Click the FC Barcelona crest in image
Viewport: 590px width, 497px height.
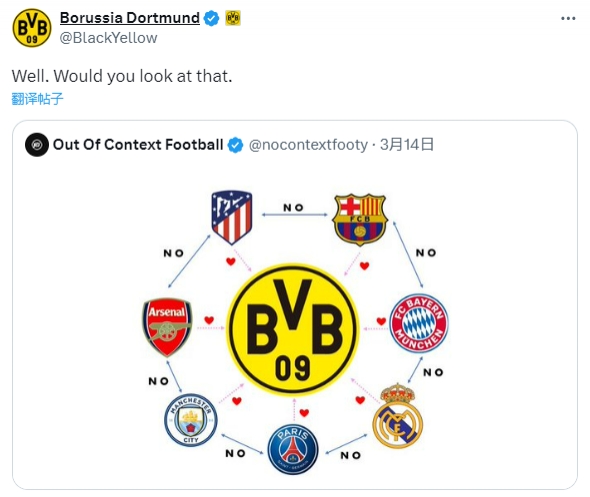[359, 219]
